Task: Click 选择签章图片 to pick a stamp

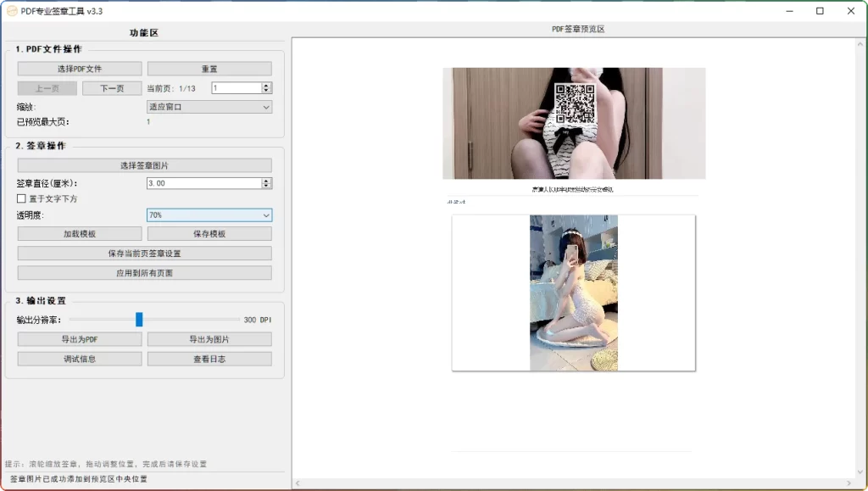Action: (144, 165)
